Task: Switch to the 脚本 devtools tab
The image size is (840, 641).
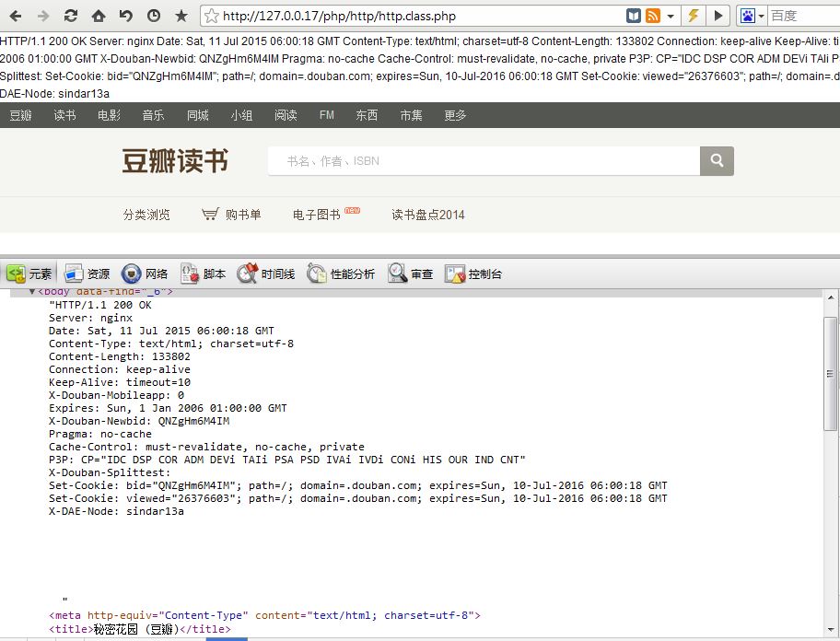Action: point(203,274)
